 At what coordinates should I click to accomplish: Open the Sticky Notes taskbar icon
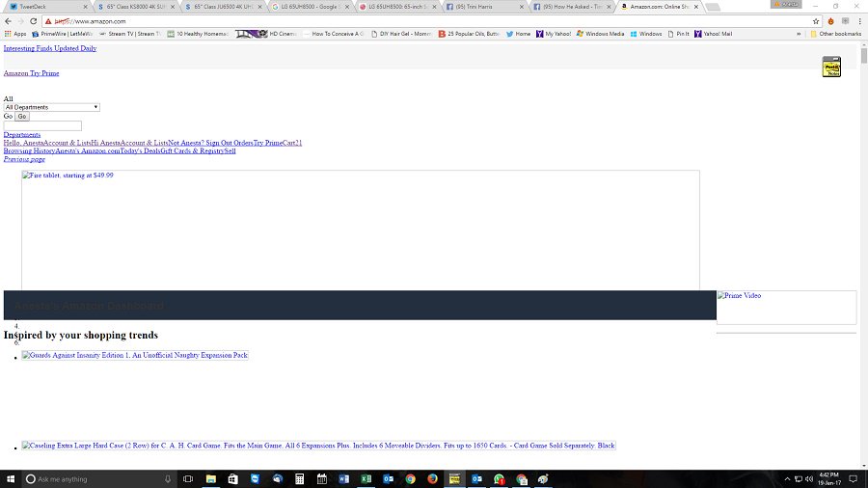454,479
